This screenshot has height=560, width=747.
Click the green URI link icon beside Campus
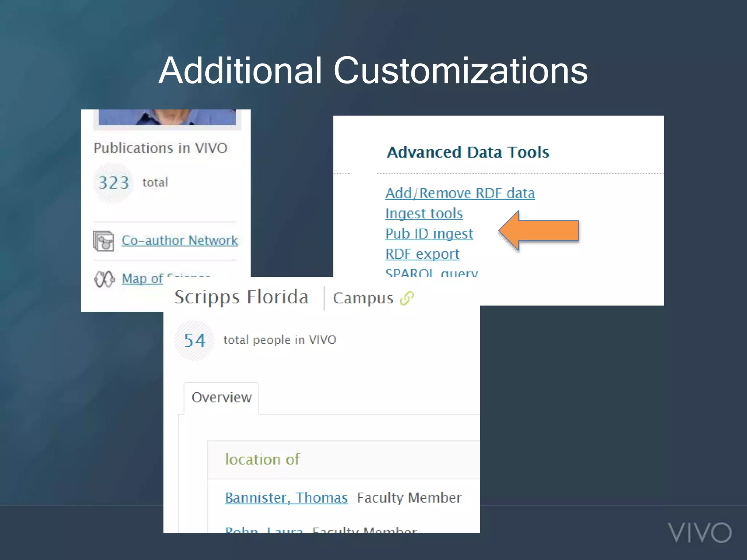tap(407, 298)
